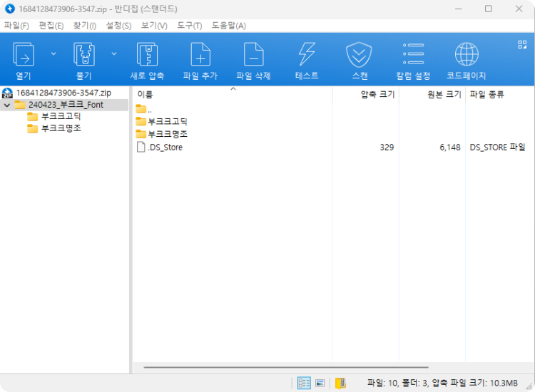Click the yellow archive icon in status bar
535x392 pixels.
(340, 383)
